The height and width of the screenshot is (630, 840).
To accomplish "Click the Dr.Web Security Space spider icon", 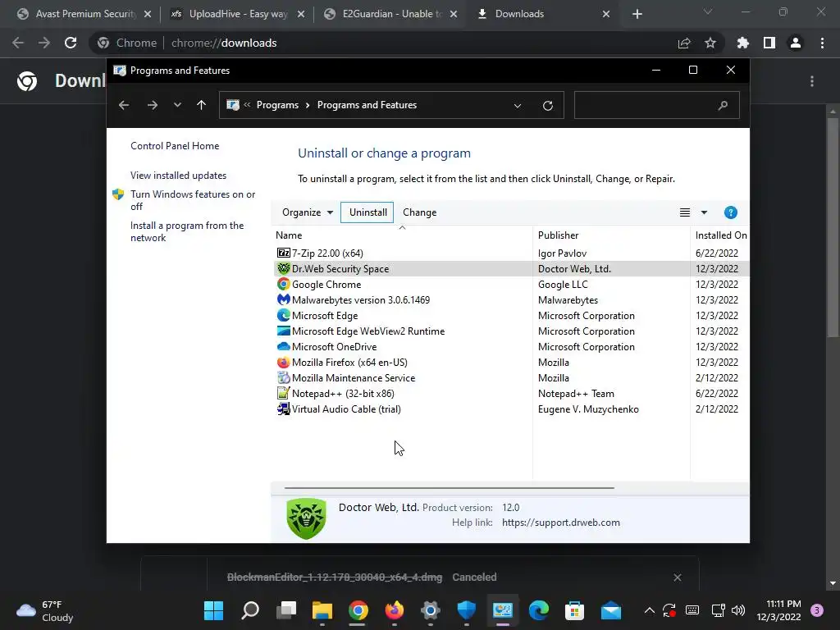I will pos(283,268).
